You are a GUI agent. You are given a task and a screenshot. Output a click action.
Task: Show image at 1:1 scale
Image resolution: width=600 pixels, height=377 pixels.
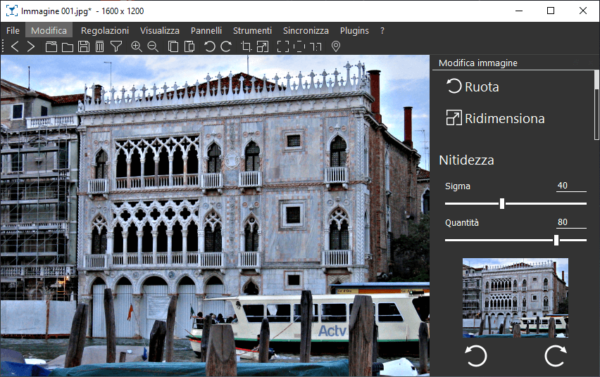click(315, 47)
